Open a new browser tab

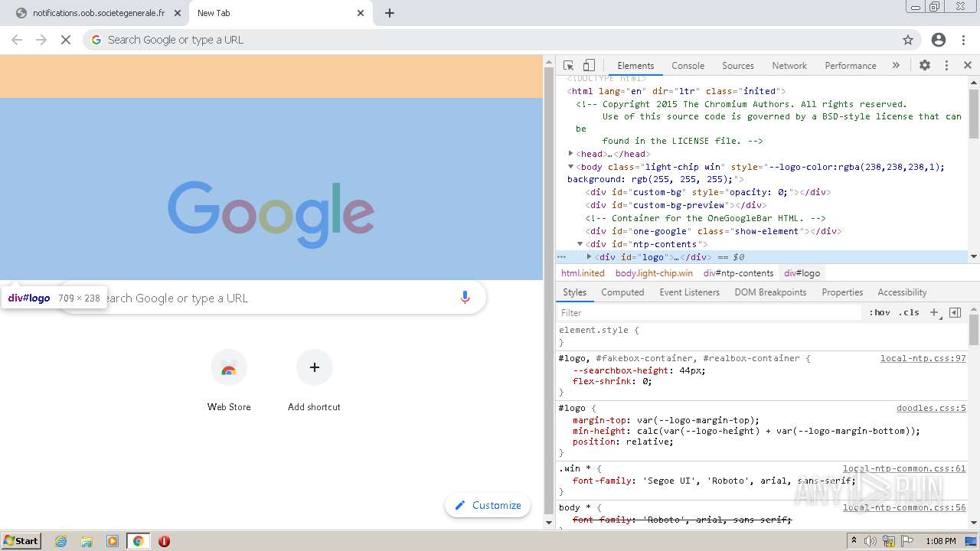point(390,13)
